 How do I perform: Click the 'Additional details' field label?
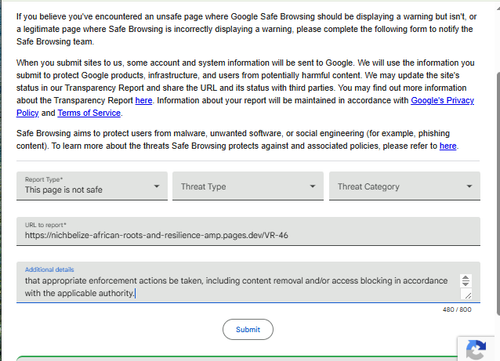pyautogui.click(x=49, y=269)
